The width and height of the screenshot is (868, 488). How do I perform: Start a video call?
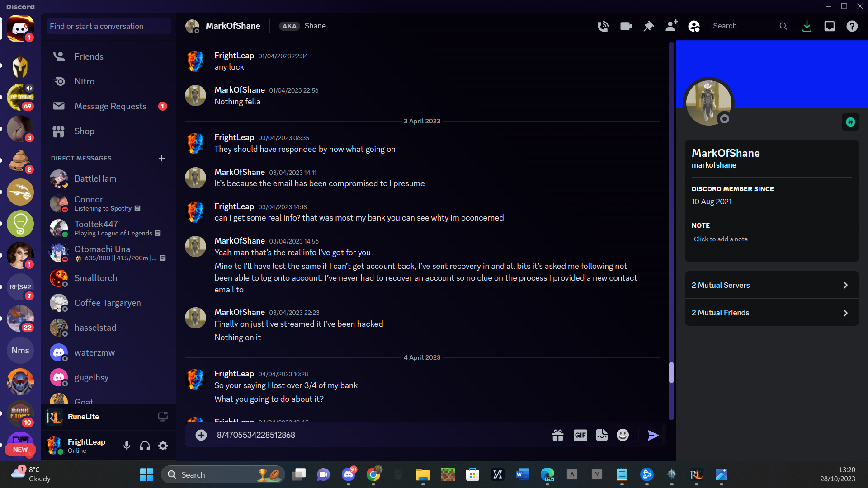coord(626,26)
